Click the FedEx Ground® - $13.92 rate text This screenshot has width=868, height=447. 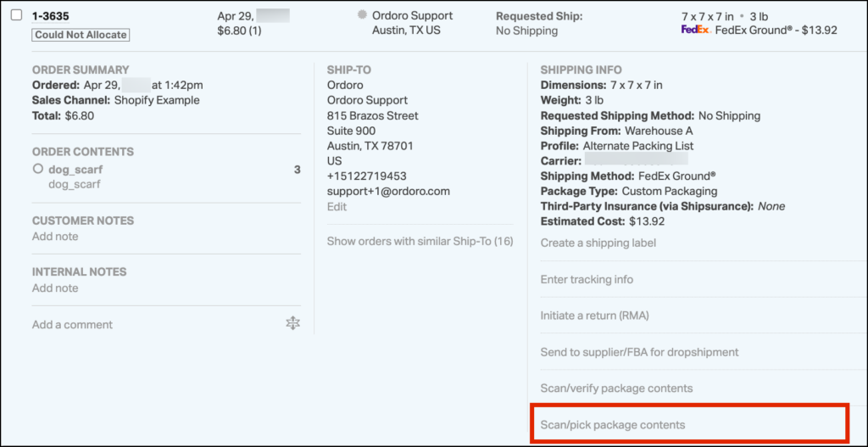pyautogui.click(x=776, y=31)
